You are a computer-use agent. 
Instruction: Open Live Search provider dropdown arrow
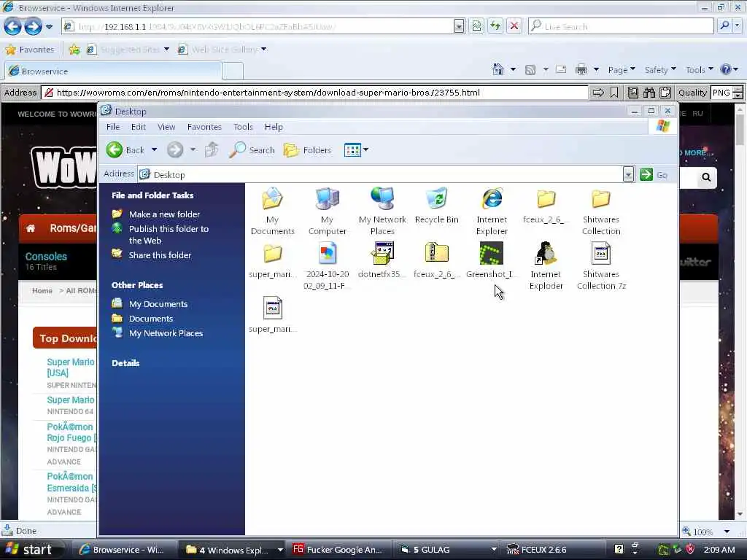tap(738, 26)
